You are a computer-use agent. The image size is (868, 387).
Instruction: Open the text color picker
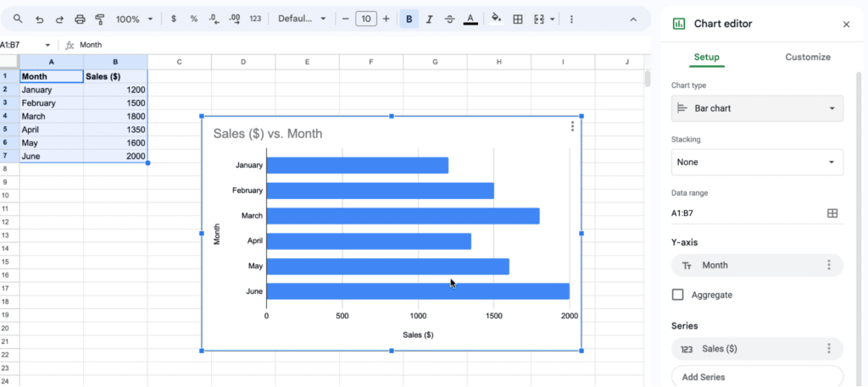(x=470, y=19)
